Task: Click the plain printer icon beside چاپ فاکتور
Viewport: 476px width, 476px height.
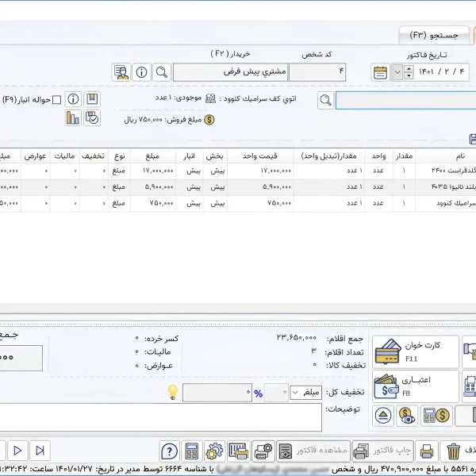Action: point(427,451)
